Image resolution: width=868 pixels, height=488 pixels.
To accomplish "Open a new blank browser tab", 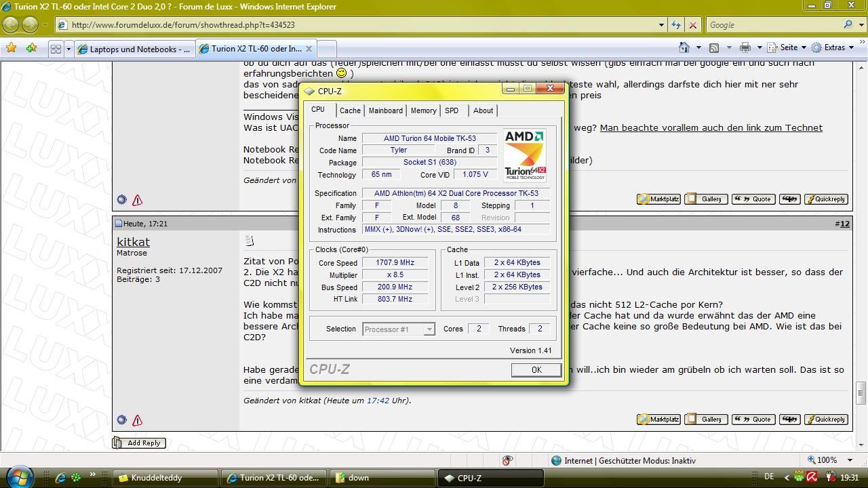I will tap(326, 49).
